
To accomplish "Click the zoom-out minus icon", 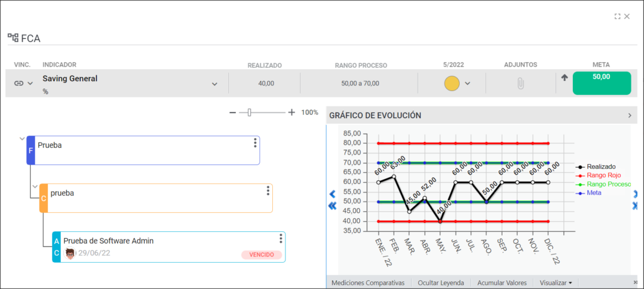I will tap(233, 112).
